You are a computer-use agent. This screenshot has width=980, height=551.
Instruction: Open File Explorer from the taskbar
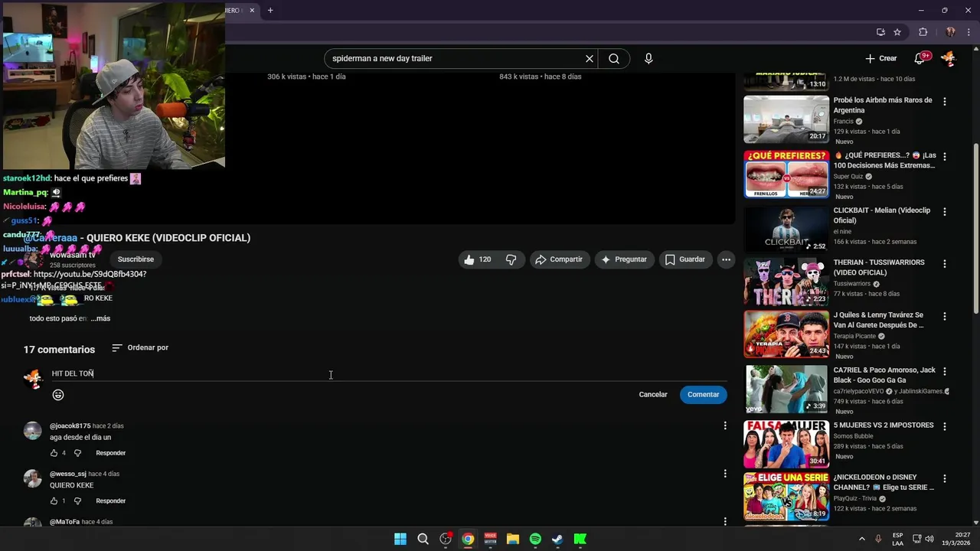pyautogui.click(x=513, y=539)
